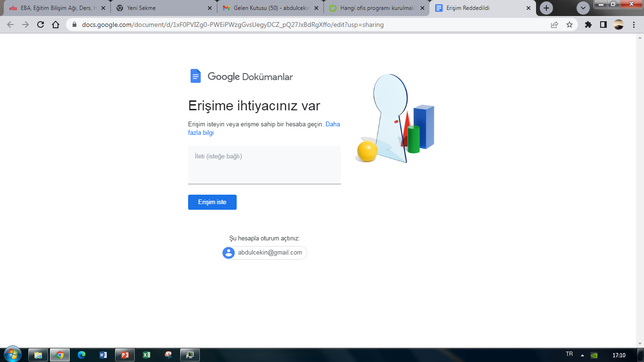
Task: Click the Chrome icon in the taskbar
Action: click(x=60, y=355)
